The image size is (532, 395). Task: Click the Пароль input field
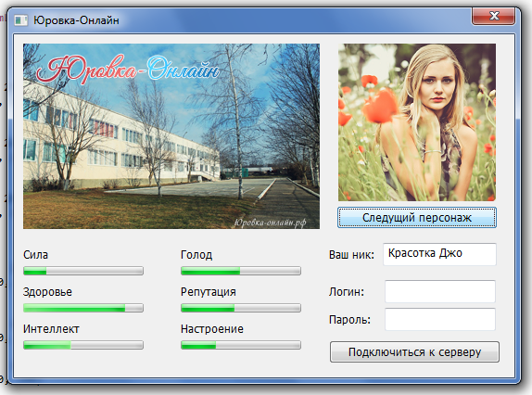tap(440, 319)
